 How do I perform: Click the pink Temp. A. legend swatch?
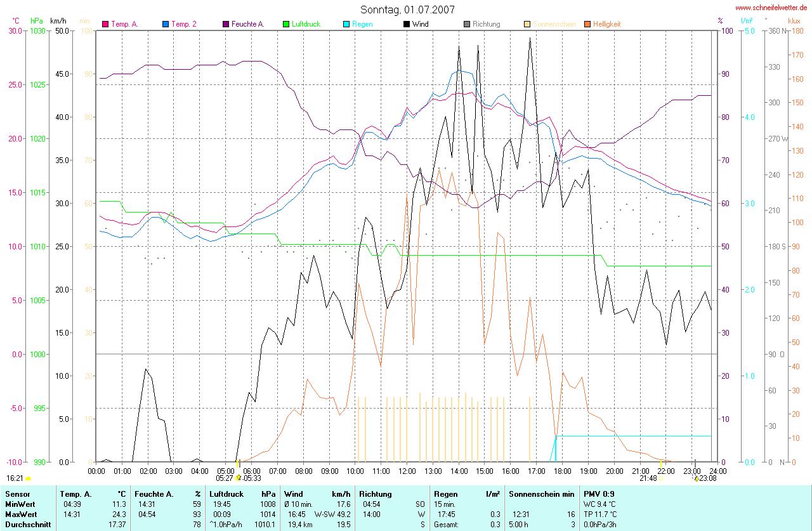tap(105, 24)
